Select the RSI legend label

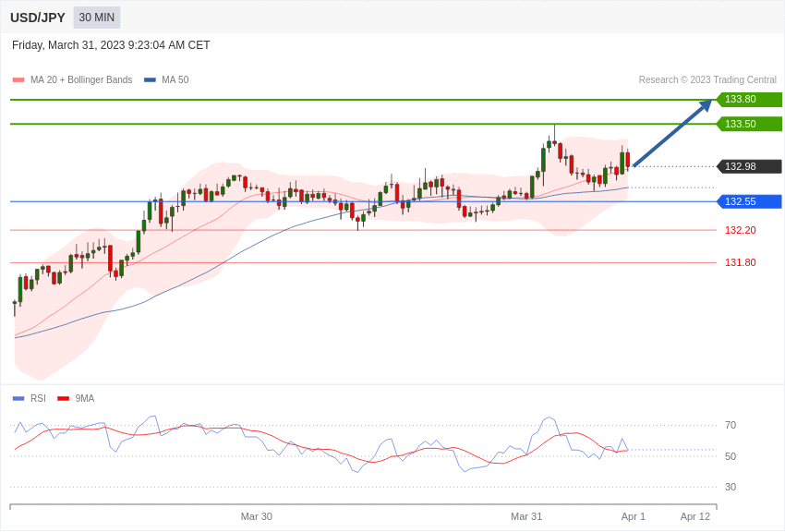pyautogui.click(x=38, y=398)
